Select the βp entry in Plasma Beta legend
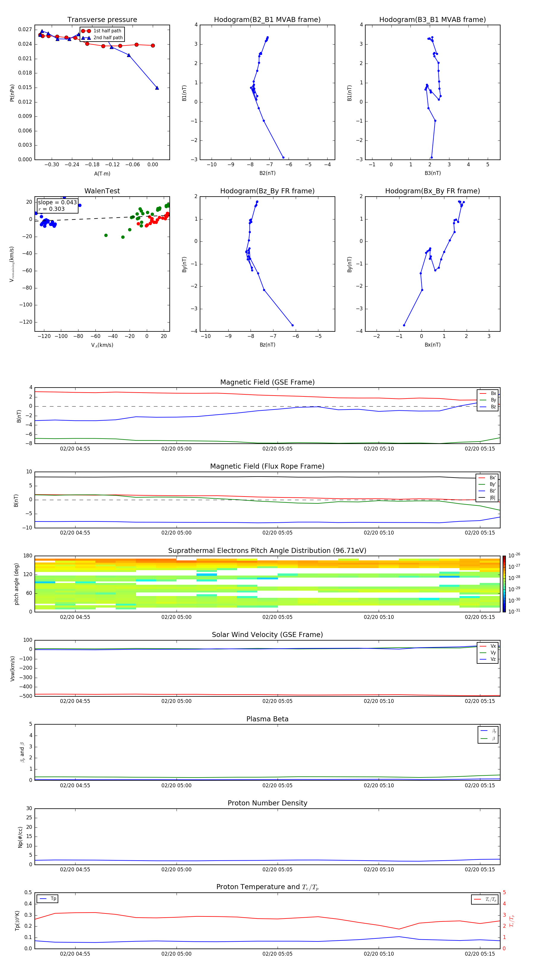Screen dimensions: 535x980 [488, 731]
